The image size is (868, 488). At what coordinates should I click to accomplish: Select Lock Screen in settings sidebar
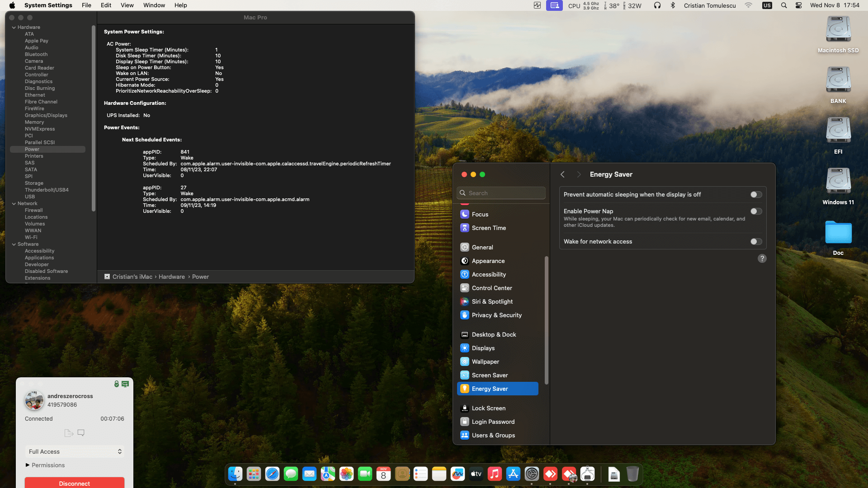coord(488,408)
